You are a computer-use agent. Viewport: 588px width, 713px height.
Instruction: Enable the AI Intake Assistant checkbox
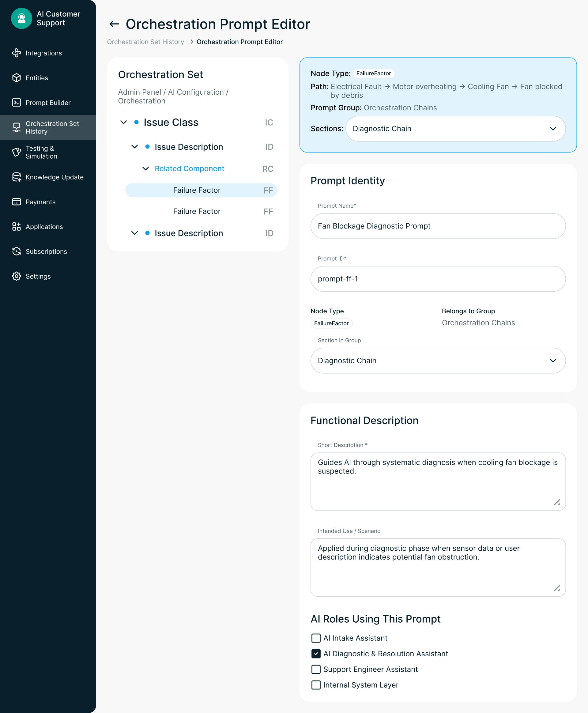pyautogui.click(x=316, y=638)
